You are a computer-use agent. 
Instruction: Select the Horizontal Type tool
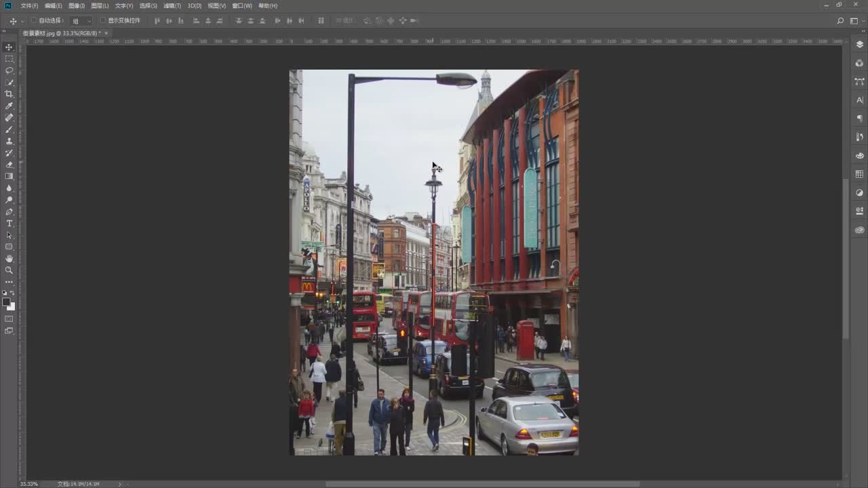pyautogui.click(x=9, y=223)
